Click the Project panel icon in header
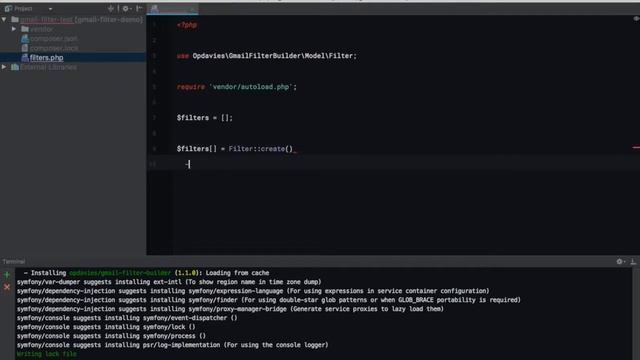Screen dimensions: 640x360 point(8,9)
